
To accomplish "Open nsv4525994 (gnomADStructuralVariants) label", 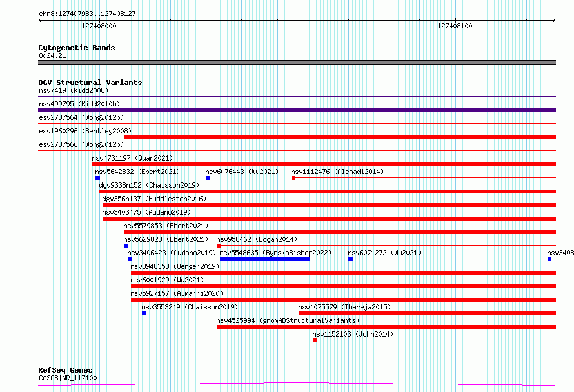I will point(288,320).
